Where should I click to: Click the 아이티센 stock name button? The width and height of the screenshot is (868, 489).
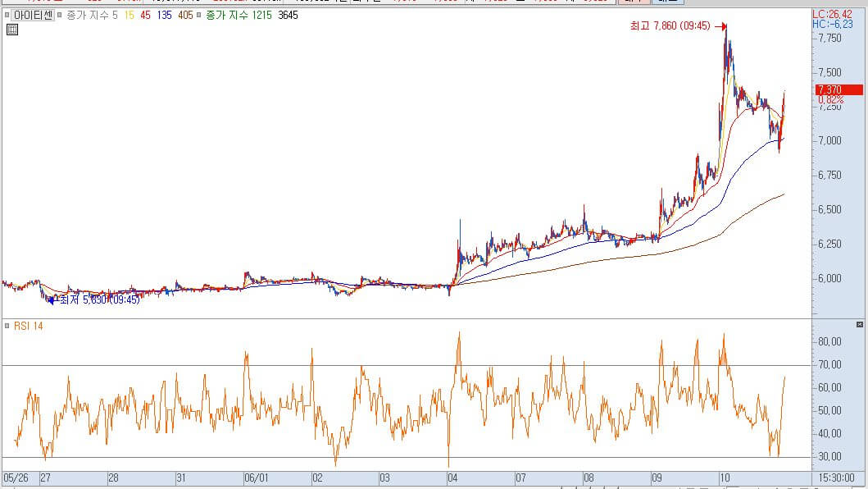(x=34, y=15)
